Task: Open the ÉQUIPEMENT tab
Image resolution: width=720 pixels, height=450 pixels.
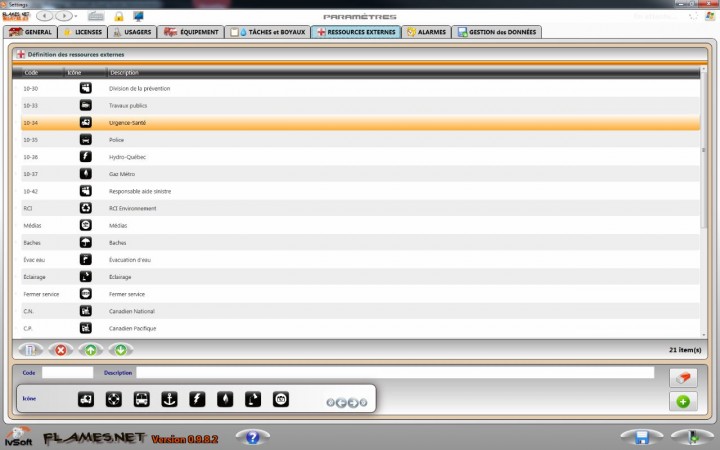Action: tap(191, 32)
